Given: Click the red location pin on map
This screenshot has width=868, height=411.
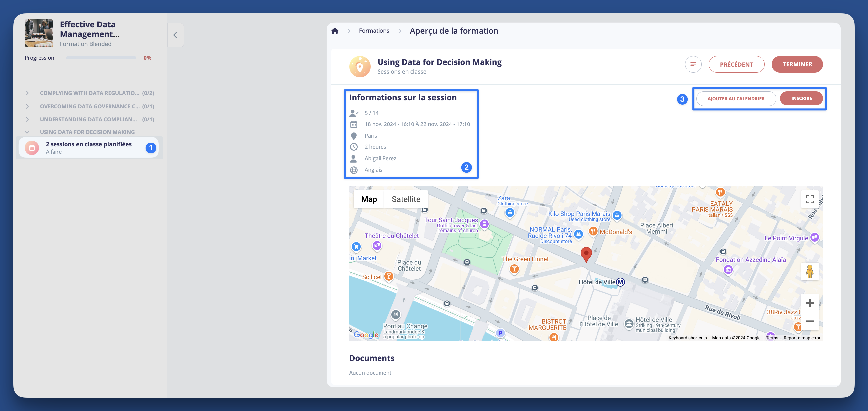Looking at the screenshot, I should [x=586, y=254].
